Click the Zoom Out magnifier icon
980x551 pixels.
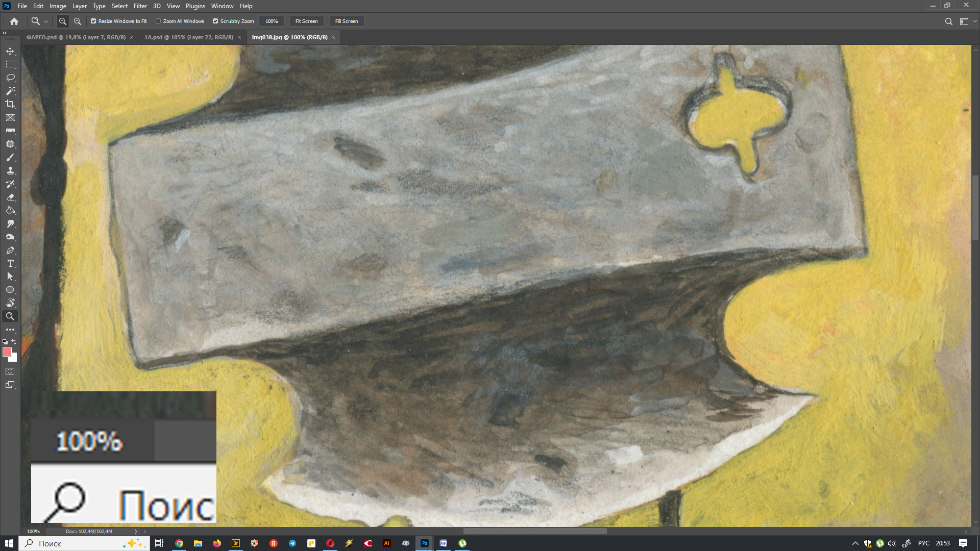tap(78, 21)
